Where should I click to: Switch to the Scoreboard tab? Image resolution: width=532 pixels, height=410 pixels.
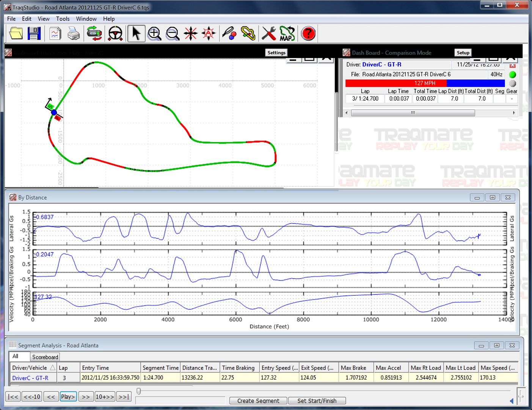[x=45, y=357]
